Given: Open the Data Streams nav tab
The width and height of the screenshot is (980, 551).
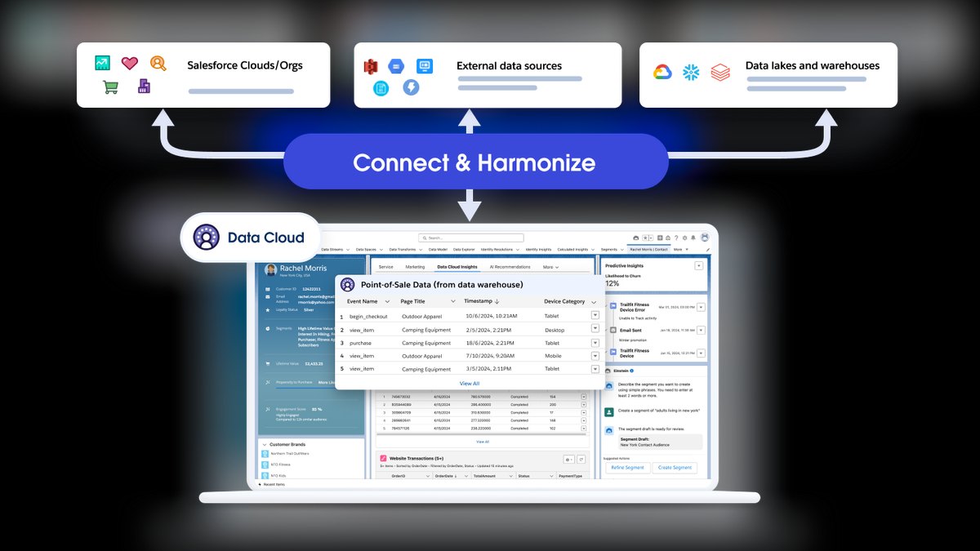Looking at the screenshot, I should tap(332, 249).
